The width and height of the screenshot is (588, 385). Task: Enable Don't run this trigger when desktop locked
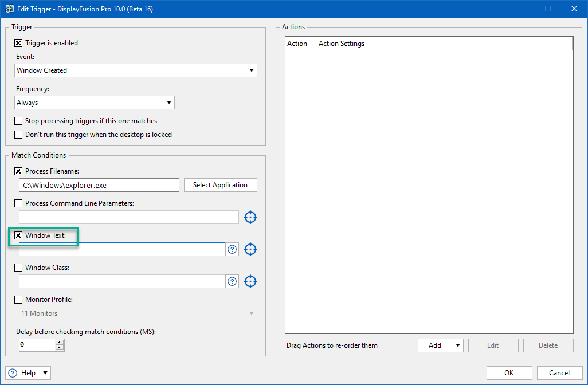coord(18,135)
